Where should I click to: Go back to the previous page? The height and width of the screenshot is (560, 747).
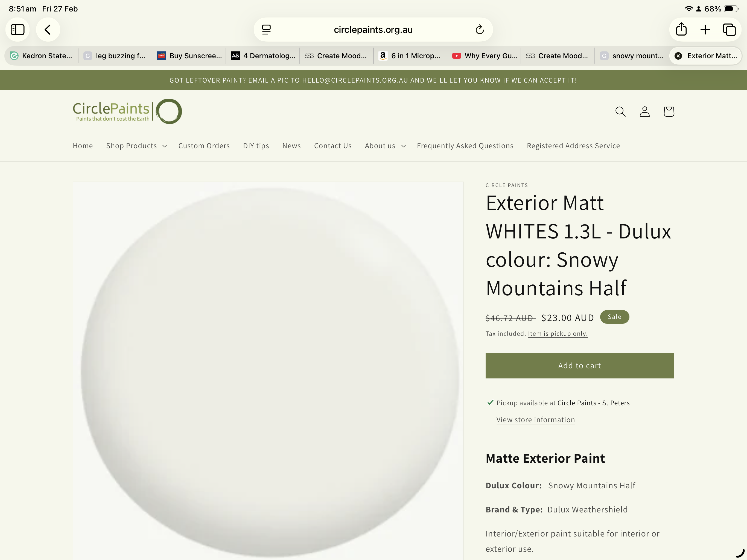click(x=48, y=30)
